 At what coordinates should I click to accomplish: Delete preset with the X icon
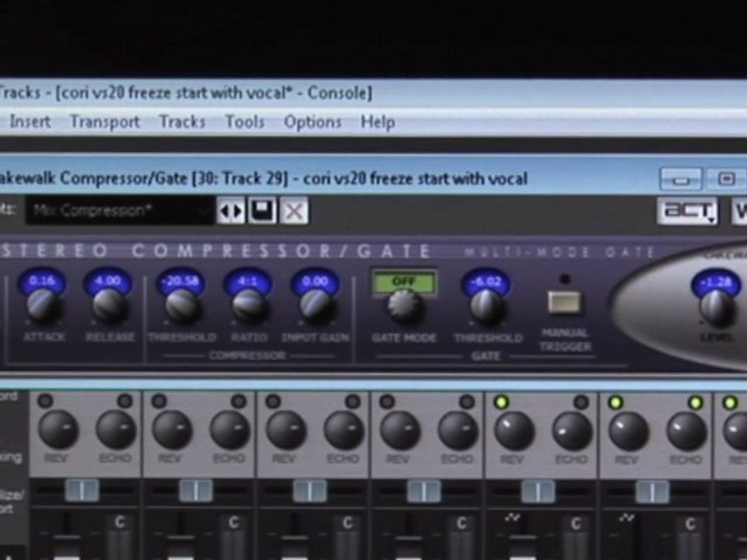tap(294, 211)
